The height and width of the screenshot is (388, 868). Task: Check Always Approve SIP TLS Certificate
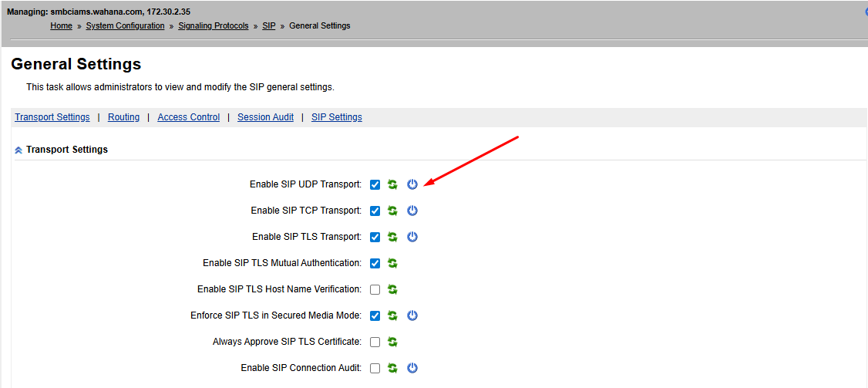pos(375,342)
